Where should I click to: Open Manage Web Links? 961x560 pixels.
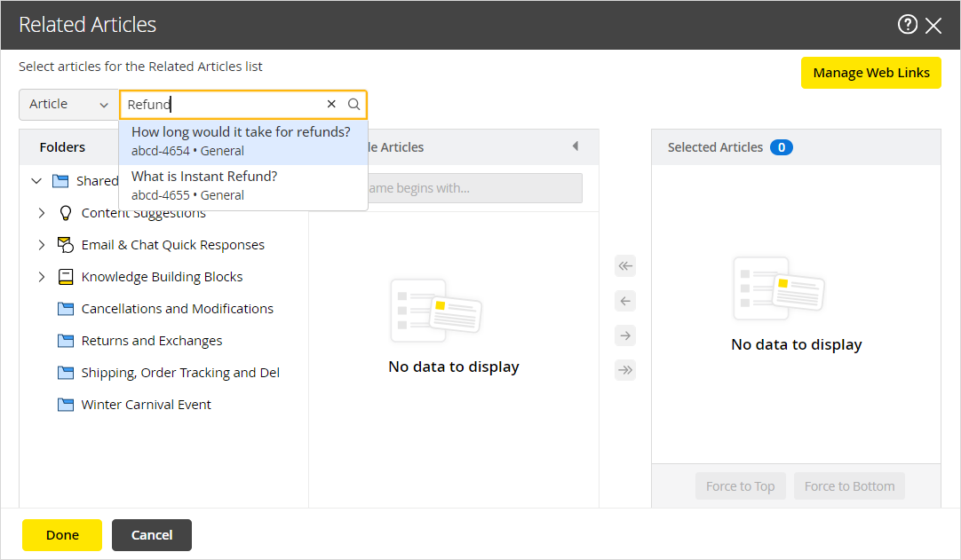click(870, 73)
